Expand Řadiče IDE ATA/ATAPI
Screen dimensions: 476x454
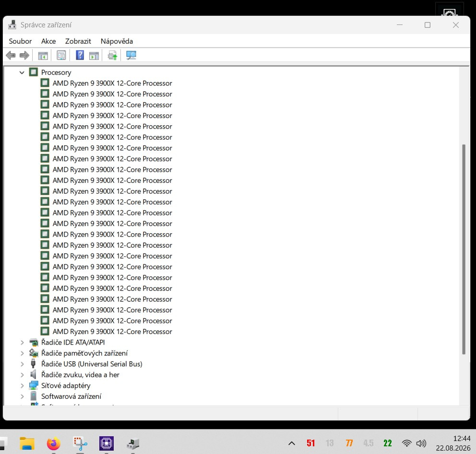coord(22,343)
